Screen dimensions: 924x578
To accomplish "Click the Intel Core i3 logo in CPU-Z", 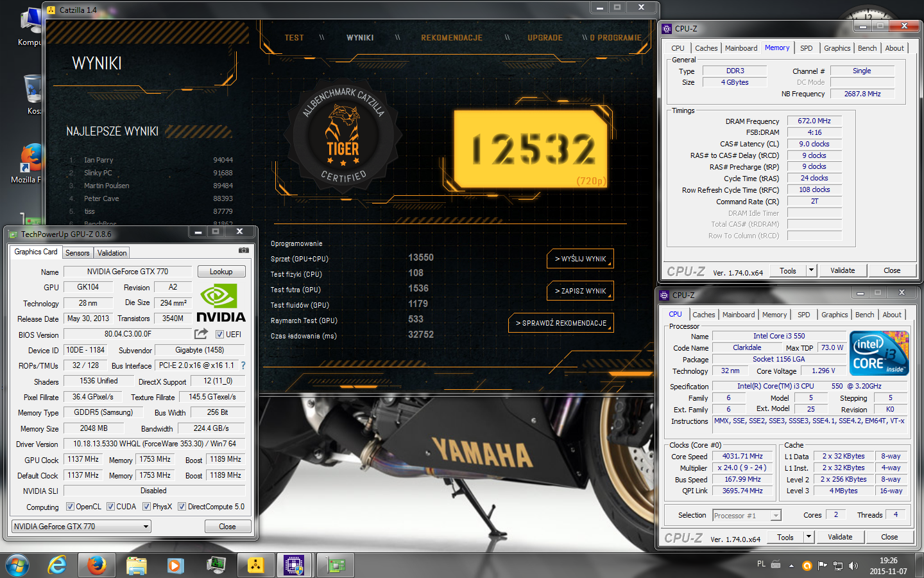I will click(x=879, y=353).
